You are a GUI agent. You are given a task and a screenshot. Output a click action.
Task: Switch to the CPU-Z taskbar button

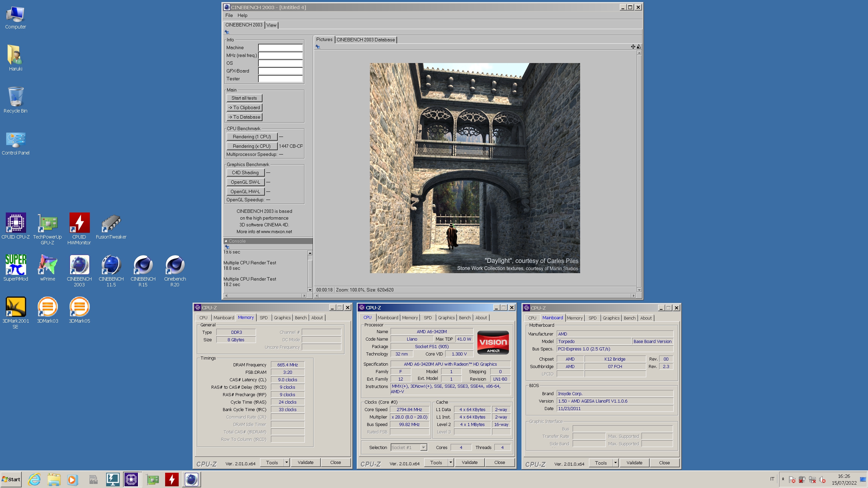click(131, 480)
